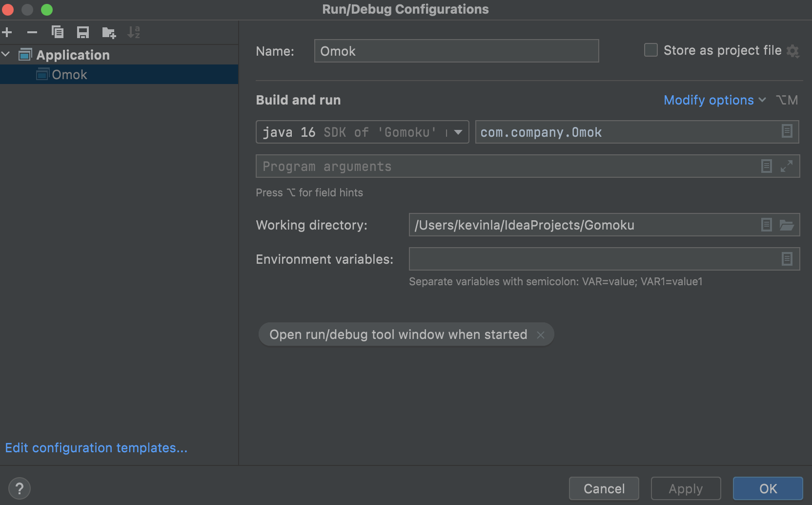
Task: Confirm with the OK button
Action: (768, 488)
